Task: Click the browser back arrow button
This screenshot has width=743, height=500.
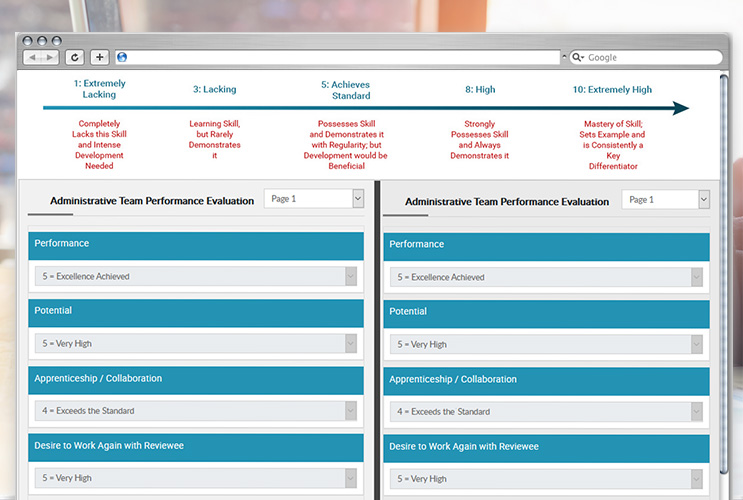Action: pyautogui.click(x=32, y=57)
